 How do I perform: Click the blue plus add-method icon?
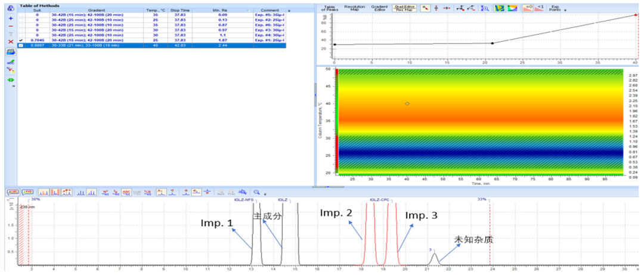(11, 18)
